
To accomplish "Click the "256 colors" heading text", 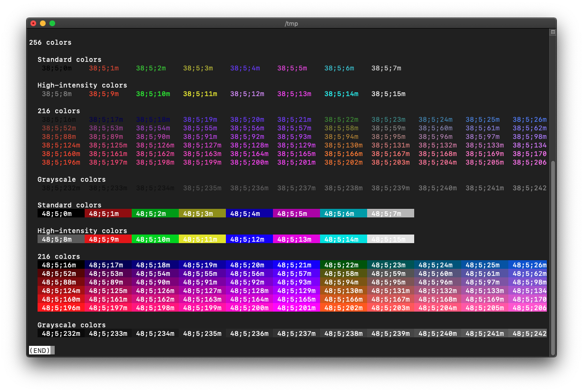I will pyautogui.click(x=50, y=43).
